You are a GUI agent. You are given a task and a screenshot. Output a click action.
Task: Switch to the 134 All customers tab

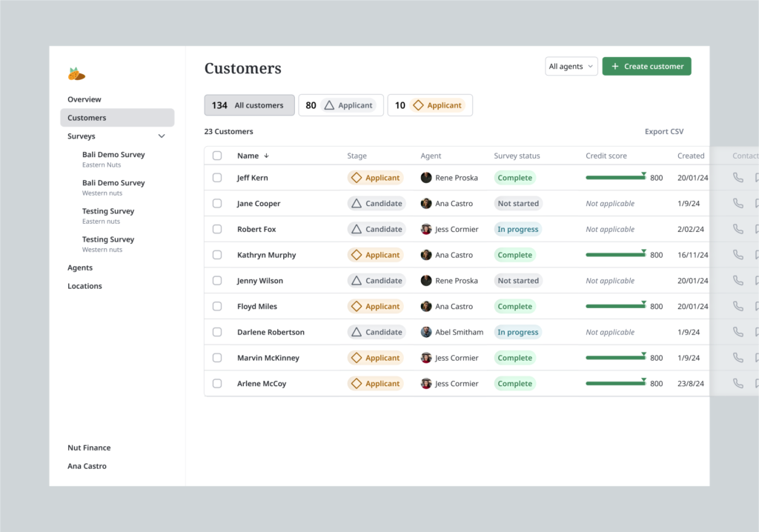click(249, 105)
